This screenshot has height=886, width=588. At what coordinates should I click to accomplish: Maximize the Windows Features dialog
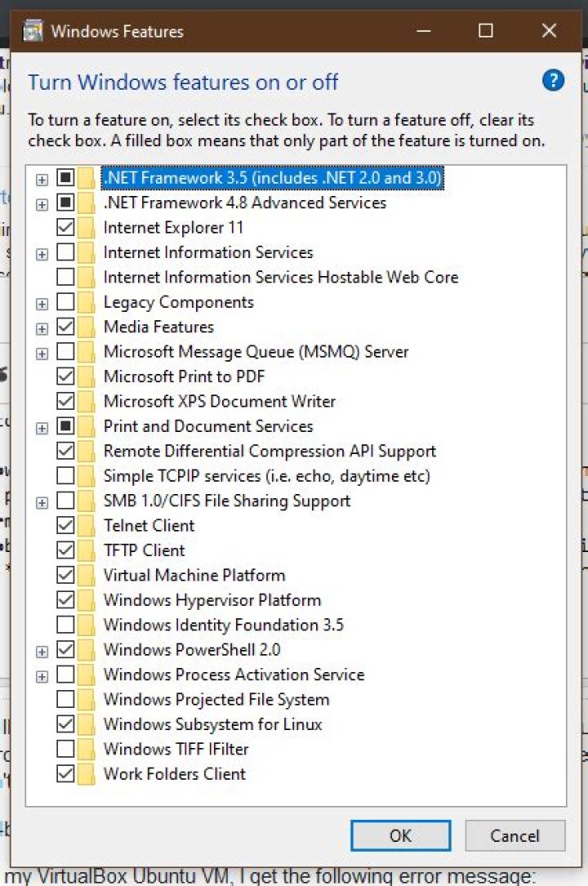pyautogui.click(x=486, y=30)
